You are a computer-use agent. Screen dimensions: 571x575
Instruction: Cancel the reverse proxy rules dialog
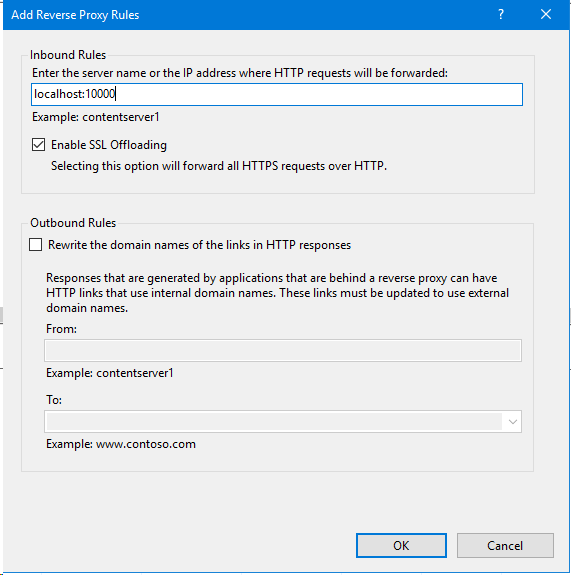click(505, 546)
